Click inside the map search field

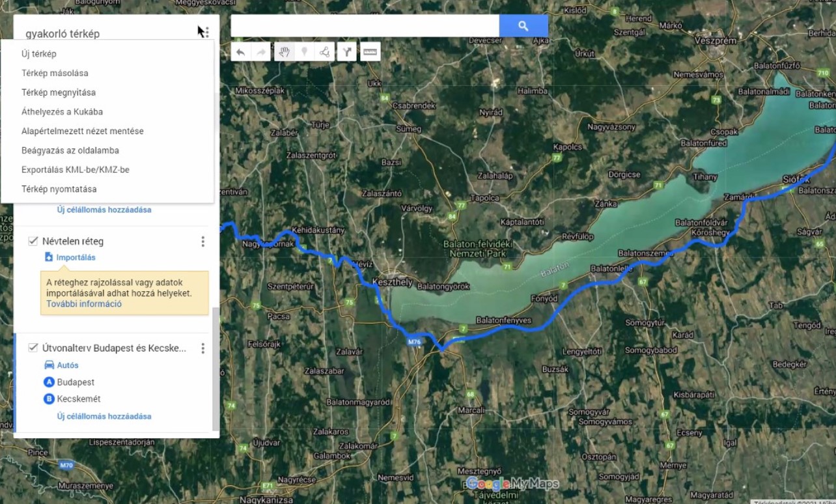coord(365,26)
